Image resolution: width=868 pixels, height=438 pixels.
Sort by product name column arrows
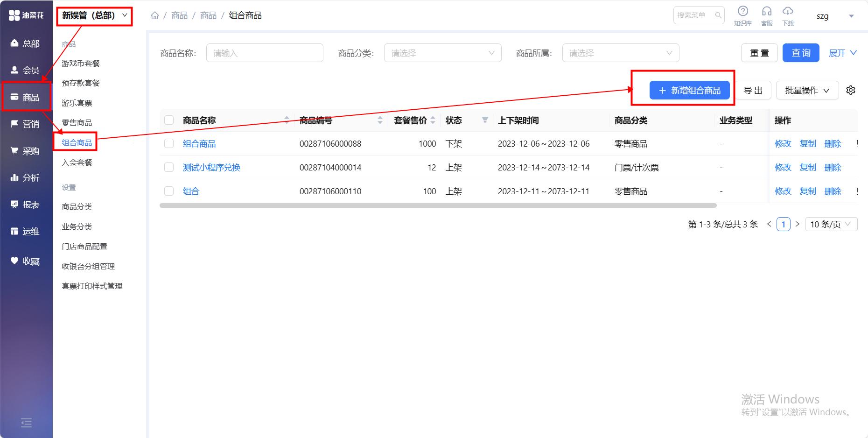(287, 120)
